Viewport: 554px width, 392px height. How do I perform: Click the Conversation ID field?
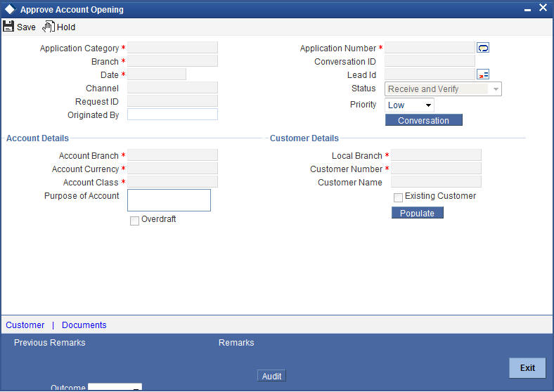(x=430, y=60)
